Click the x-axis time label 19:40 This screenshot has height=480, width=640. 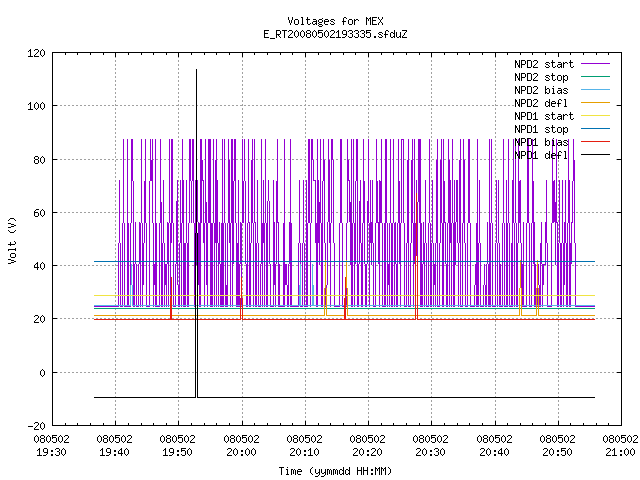(115, 452)
